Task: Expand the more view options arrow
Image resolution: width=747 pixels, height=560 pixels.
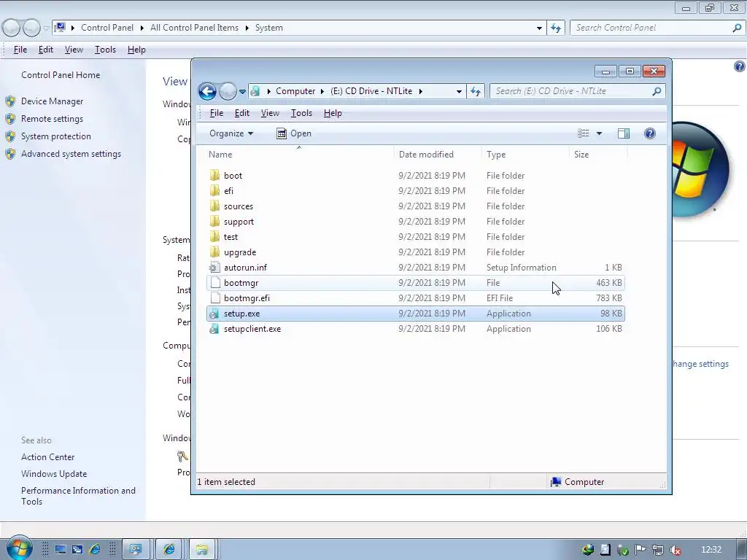Action: point(600,134)
